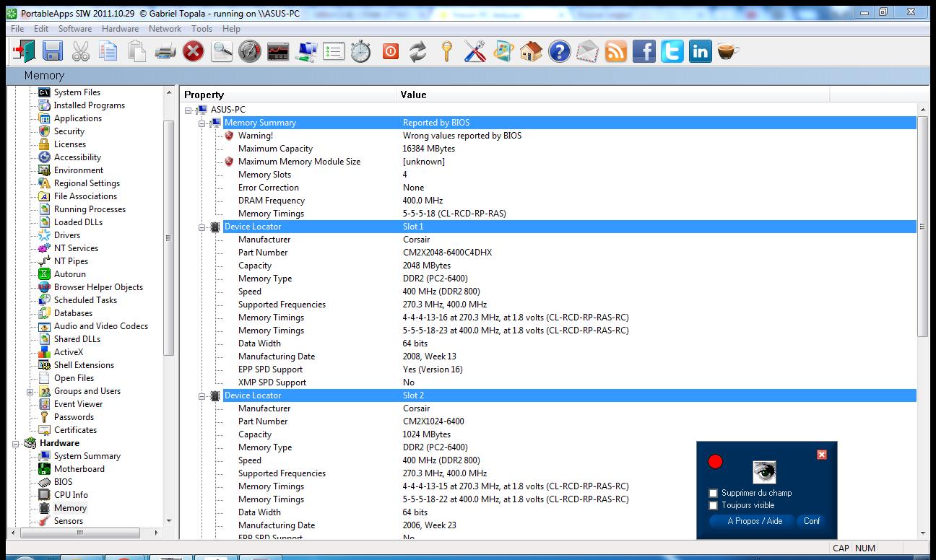
Task: Click the Paste clipboard icon
Action: (136, 51)
